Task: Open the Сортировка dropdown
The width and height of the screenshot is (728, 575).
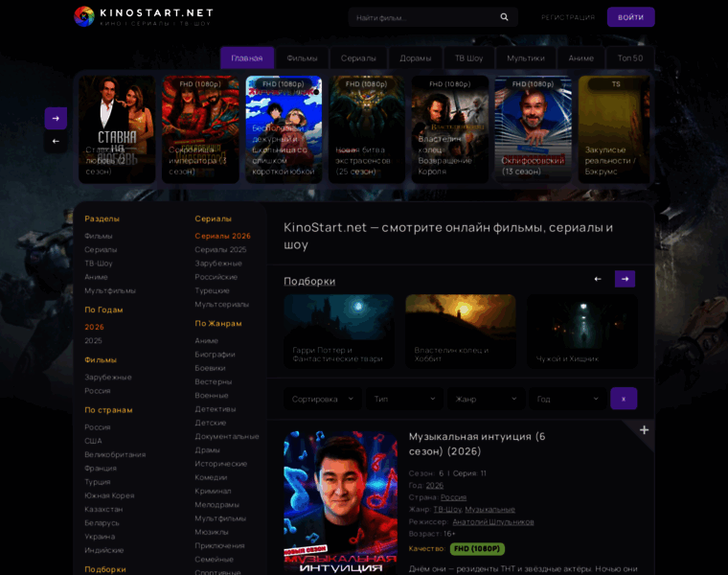Action: pyautogui.click(x=323, y=399)
